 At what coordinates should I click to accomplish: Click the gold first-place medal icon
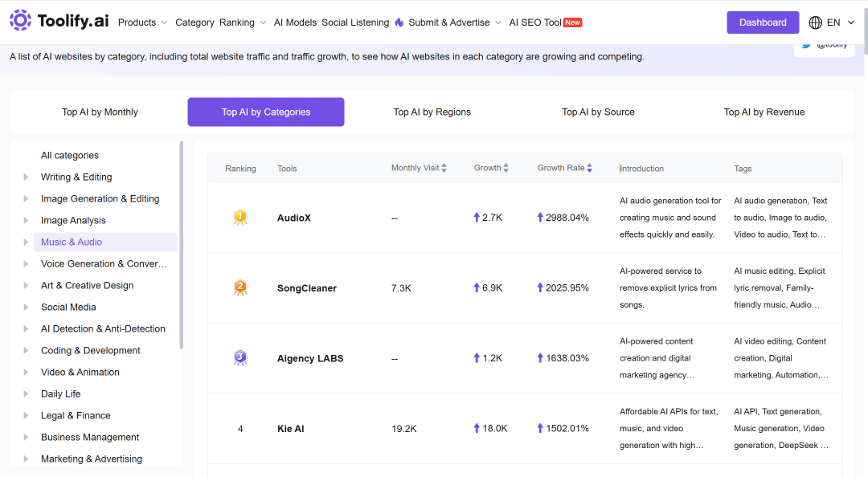[x=240, y=218]
